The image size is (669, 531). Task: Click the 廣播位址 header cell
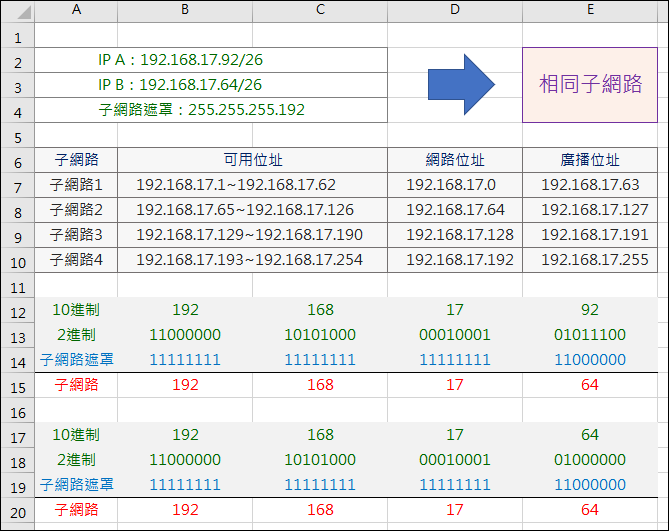pos(590,160)
